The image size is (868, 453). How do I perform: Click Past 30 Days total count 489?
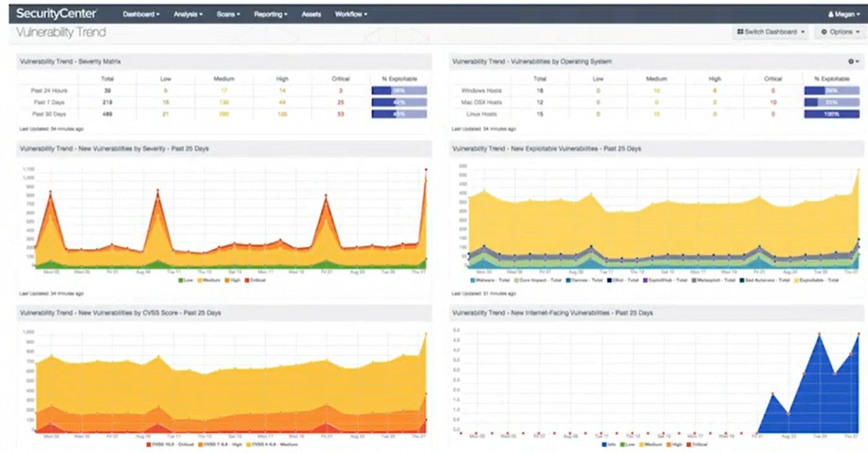[107, 114]
